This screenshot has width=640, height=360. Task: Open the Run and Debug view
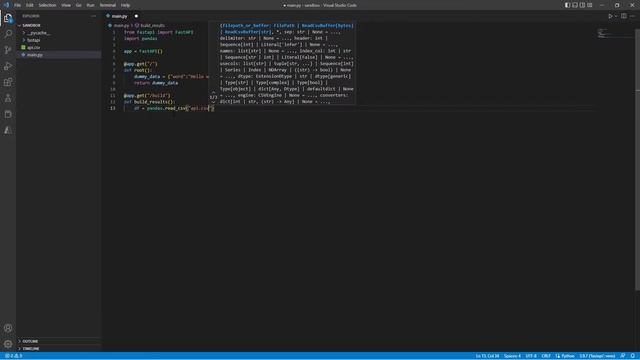(8, 66)
